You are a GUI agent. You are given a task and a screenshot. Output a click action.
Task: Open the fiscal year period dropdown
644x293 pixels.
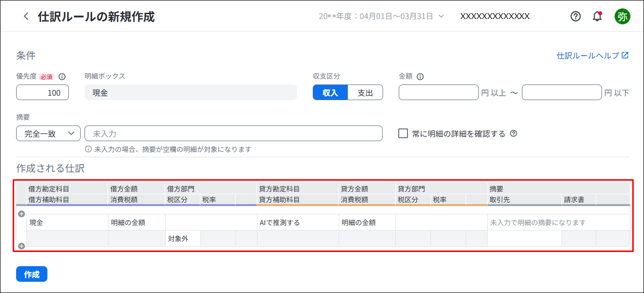(x=381, y=16)
